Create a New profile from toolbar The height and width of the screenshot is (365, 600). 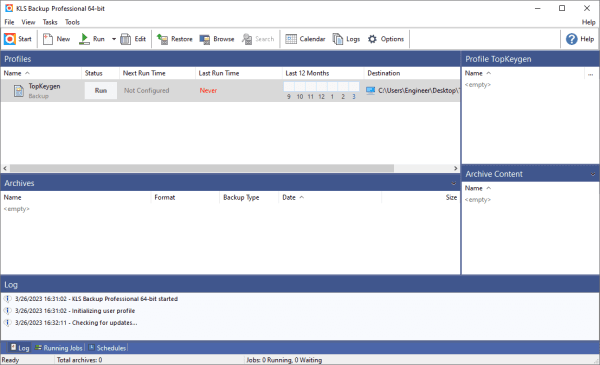tap(56, 39)
